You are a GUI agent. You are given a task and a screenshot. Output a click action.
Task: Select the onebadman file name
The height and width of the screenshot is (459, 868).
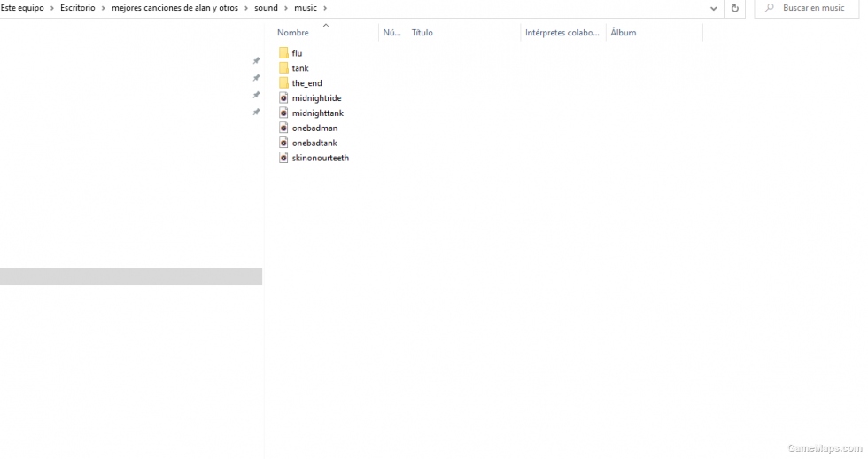click(x=315, y=128)
